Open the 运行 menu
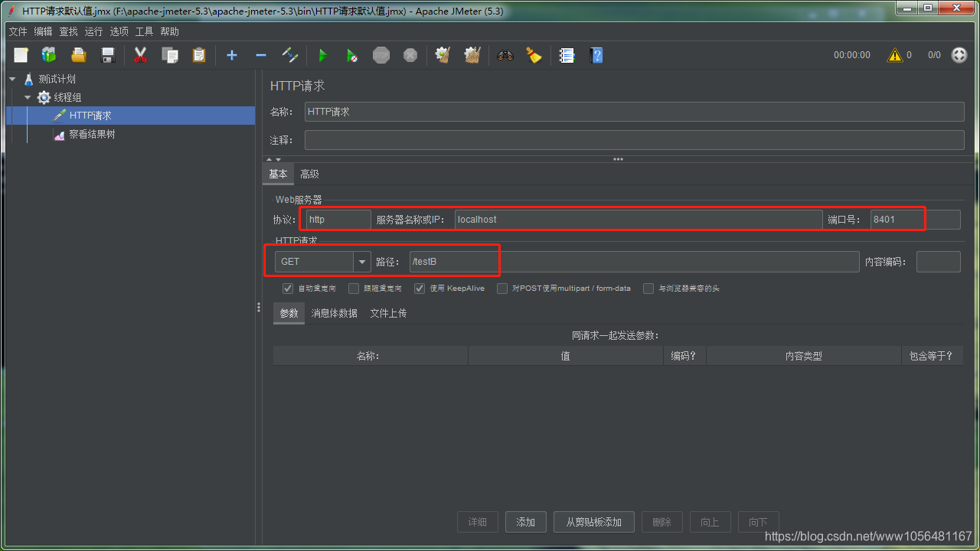 pyautogui.click(x=93, y=31)
